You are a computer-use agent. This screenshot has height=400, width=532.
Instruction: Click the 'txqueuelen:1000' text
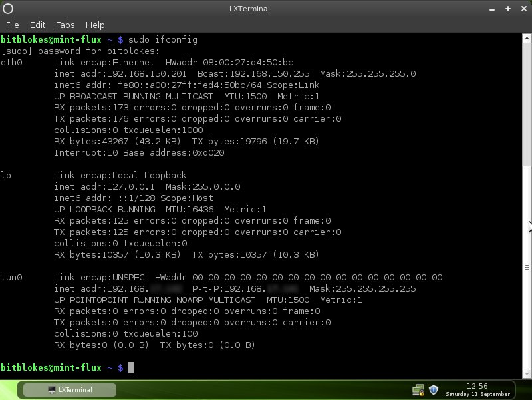pyautogui.click(x=163, y=130)
